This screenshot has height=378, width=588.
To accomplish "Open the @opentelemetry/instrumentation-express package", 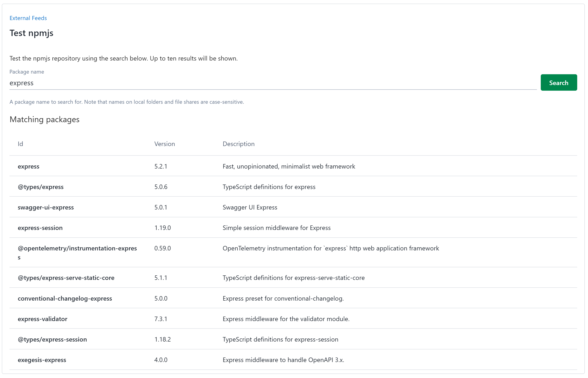I will coord(77,248).
